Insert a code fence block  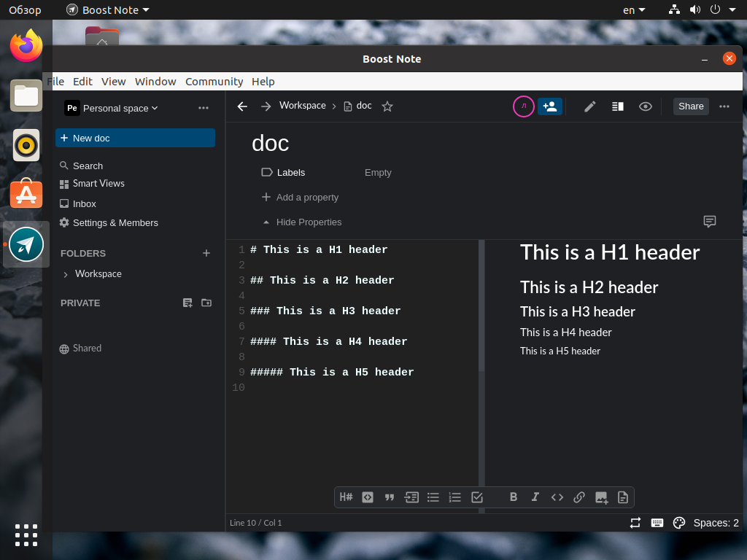[x=368, y=497]
